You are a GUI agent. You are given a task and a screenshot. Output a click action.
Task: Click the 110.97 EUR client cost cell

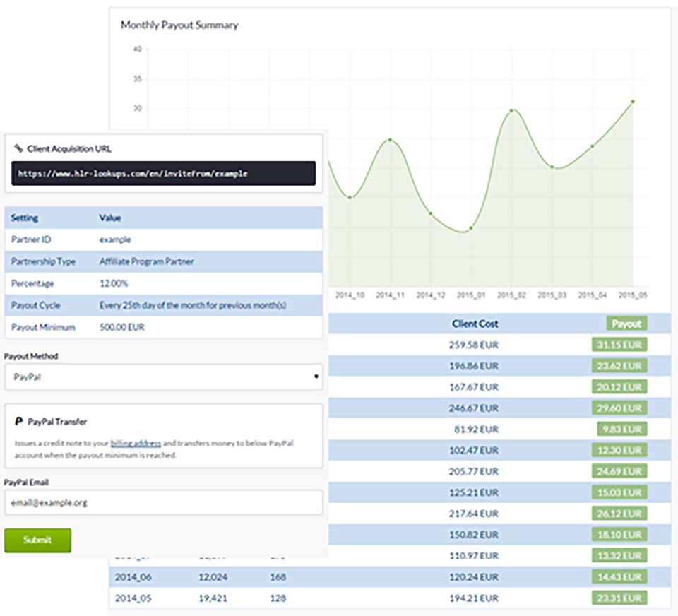(x=473, y=555)
